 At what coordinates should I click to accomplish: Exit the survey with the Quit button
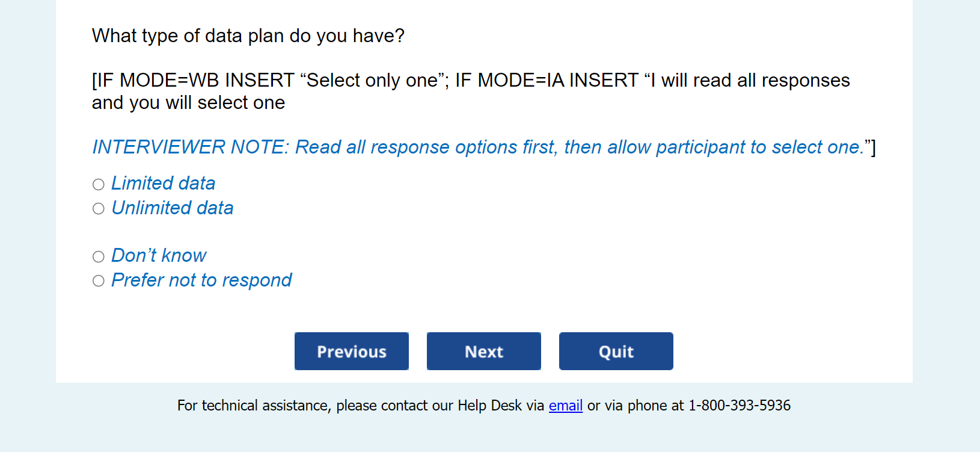(x=616, y=351)
